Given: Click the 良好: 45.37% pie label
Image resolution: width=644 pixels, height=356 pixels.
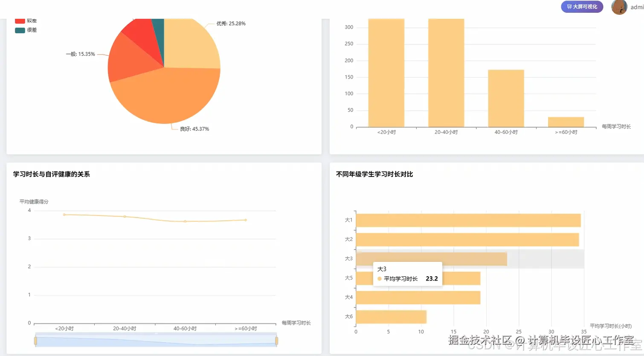Looking at the screenshot, I should point(194,129).
